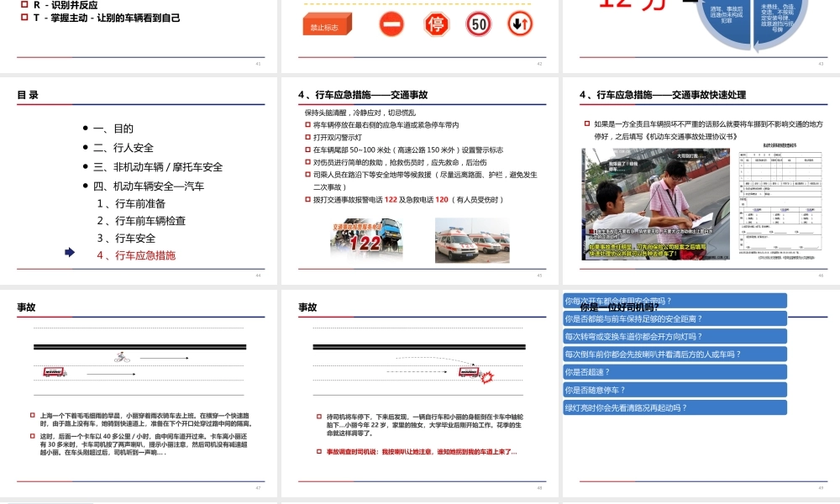Image resolution: width=840 pixels, height=504 pixels.
Task: Click the T - 掌握主动 line
Action: (107, 18)
